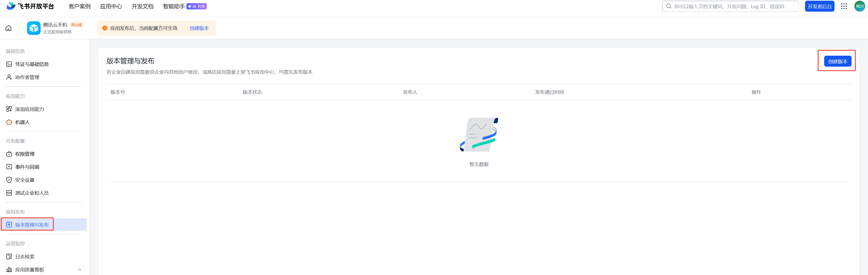
Task: Select 添加应用能力 in sidebar
Action: [29, 109]
